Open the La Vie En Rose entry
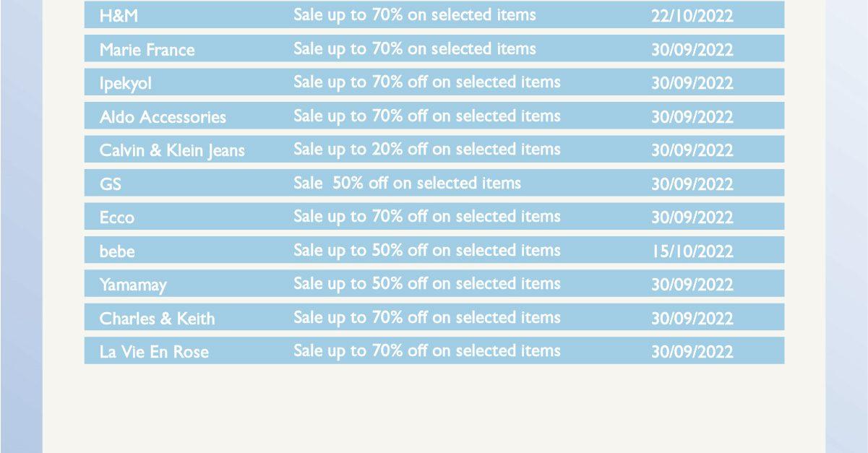This screenshot has width=868, height=453. (x=154, y=352)
